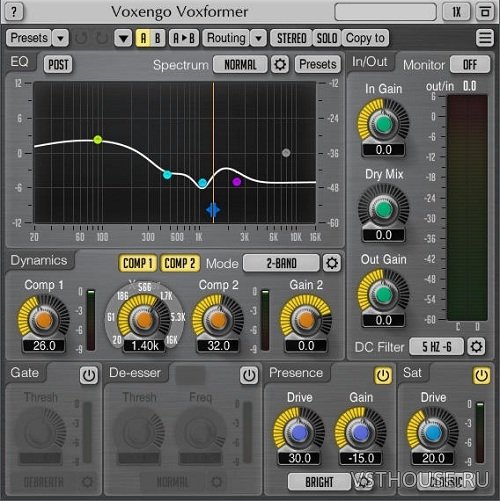Select the gray inactive EQ point
The height and width of the screenshot is (501, 500).
coord(286,153)
